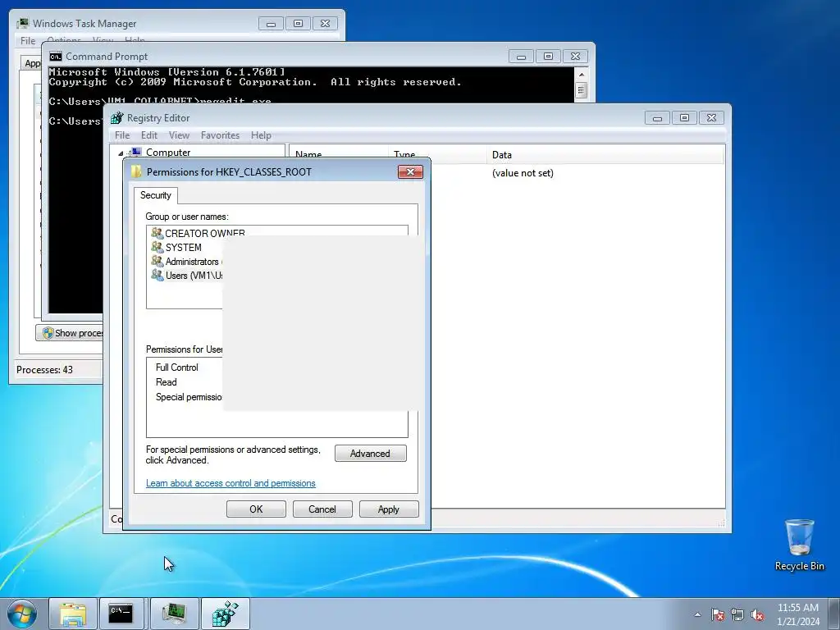Open Action Center flag tray icon
The image size is (840, 630).
[x=718, y=614]
